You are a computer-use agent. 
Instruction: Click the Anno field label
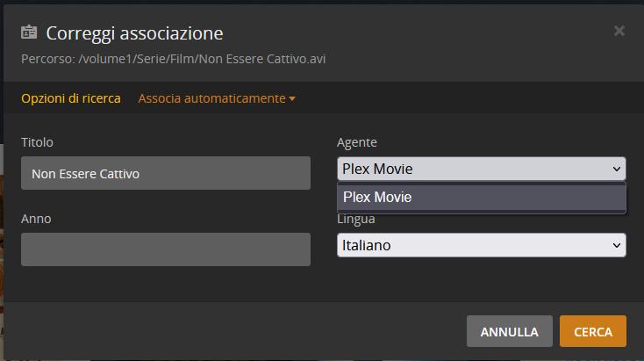point(36,218)
